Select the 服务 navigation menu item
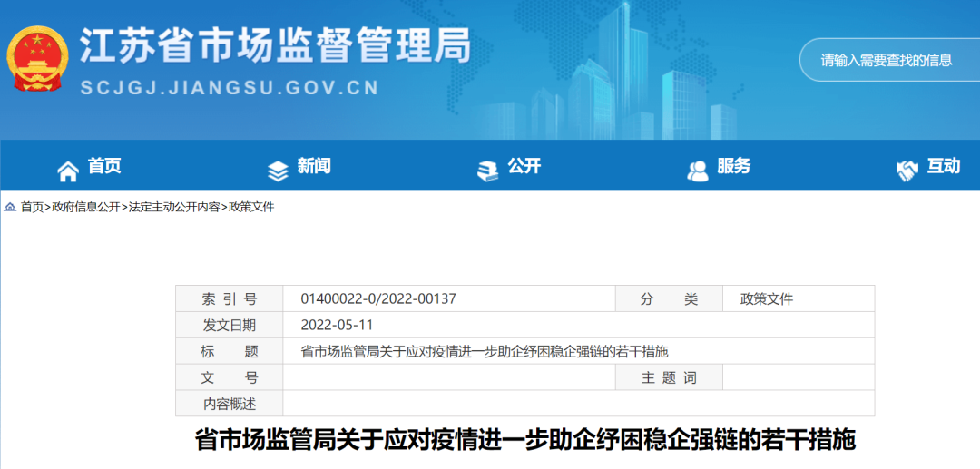This screenshot has width=980, height=469. coord(733,166)
